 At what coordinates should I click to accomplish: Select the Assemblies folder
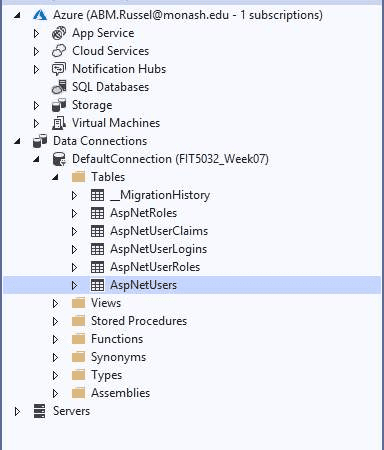pos(120,393)
